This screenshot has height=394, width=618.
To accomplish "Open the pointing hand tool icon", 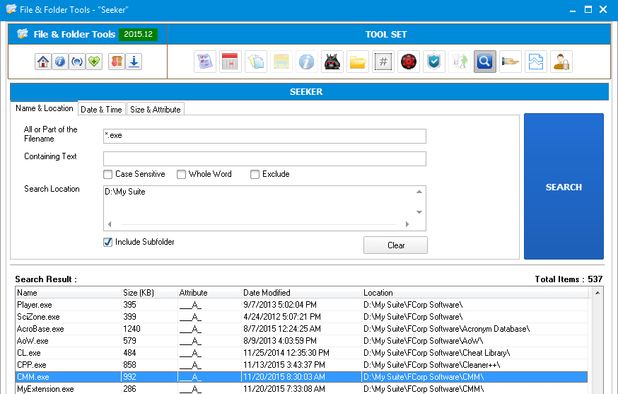I will tap(510, 61).
